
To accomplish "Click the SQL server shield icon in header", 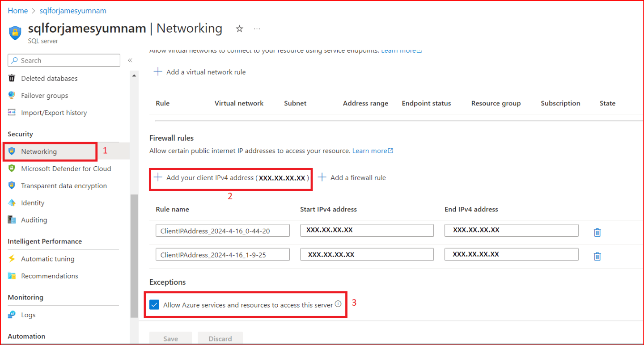I will point(15,33).
